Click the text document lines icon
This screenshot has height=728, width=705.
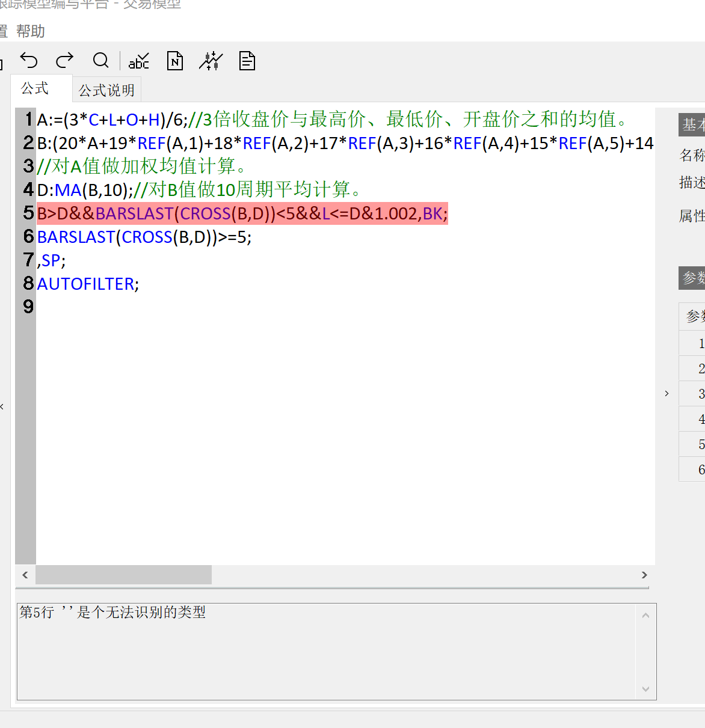tap(247, 61)
